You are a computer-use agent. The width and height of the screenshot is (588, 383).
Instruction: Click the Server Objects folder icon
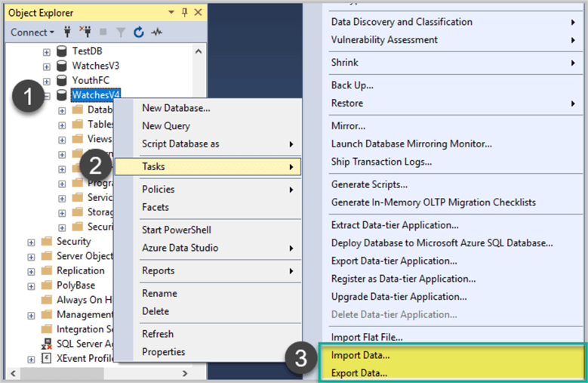click(47, 256)
